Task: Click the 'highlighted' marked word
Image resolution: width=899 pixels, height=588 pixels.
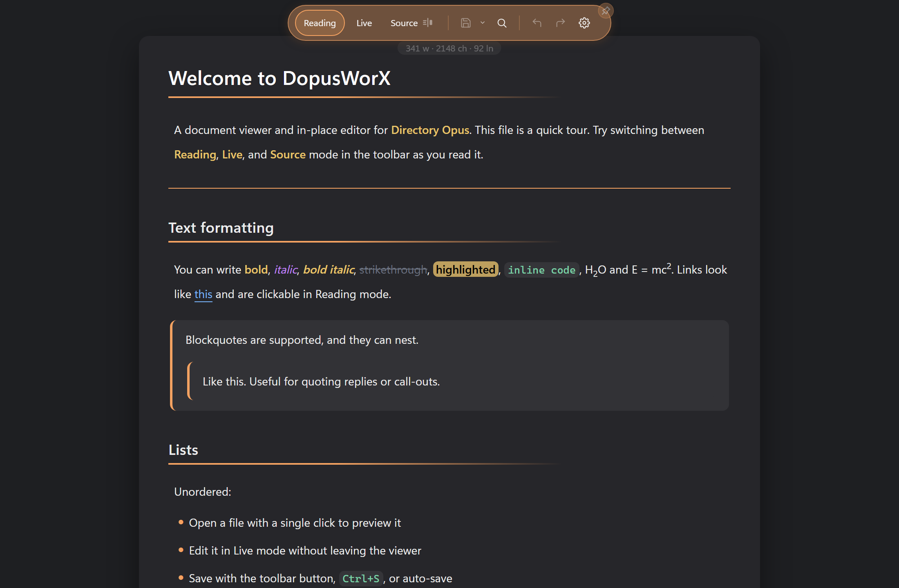Action: coord(465,269)
